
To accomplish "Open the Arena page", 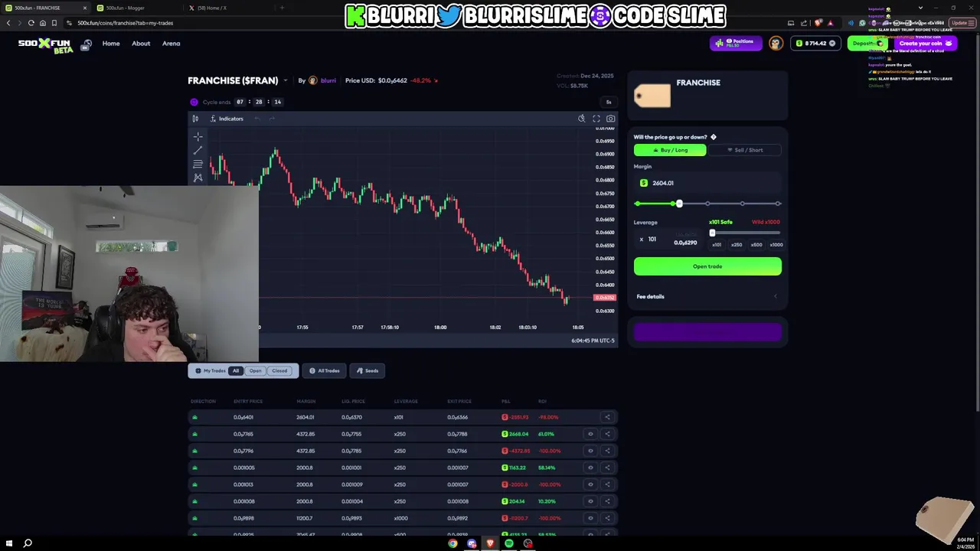I will 171,44.
